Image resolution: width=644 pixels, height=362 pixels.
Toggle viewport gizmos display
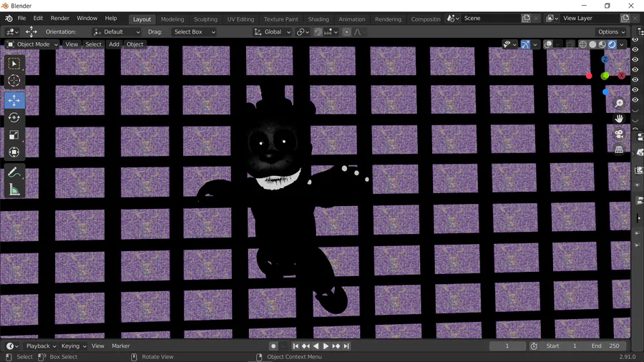[x=525, y=44]
